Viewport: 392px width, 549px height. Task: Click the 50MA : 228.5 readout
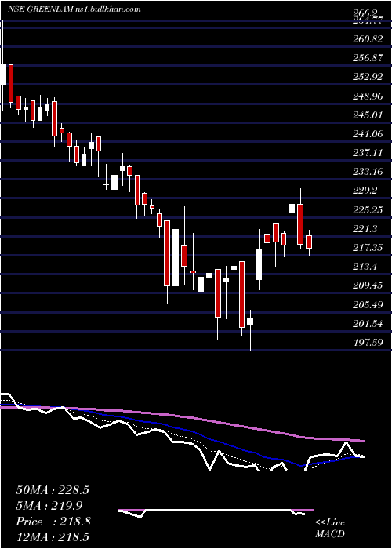tap(53, 490)
